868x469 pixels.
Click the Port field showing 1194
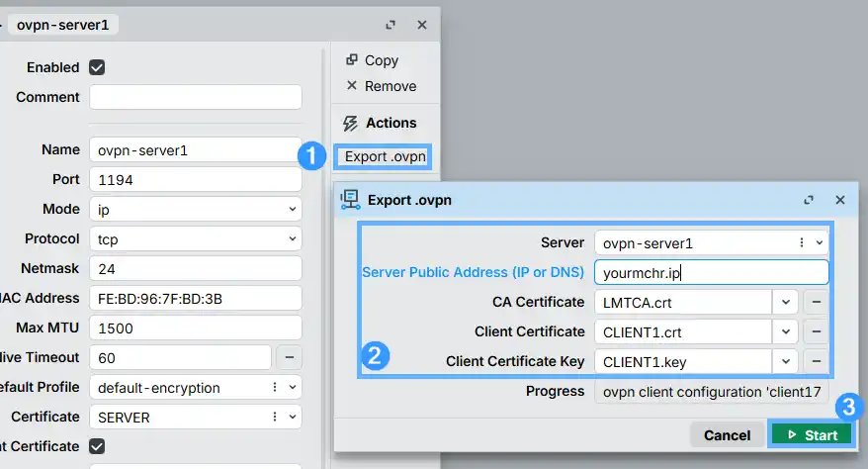click(x=196, y=179)
